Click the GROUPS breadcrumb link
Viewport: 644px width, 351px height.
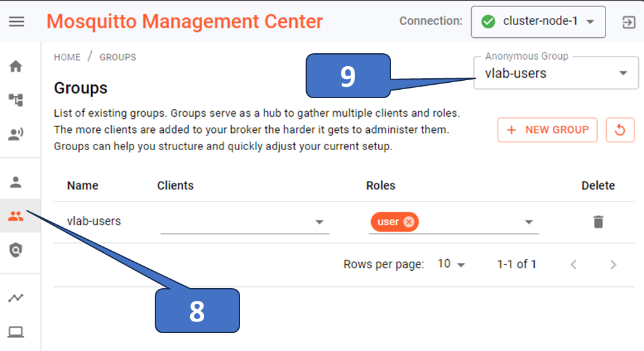[118, 57]
